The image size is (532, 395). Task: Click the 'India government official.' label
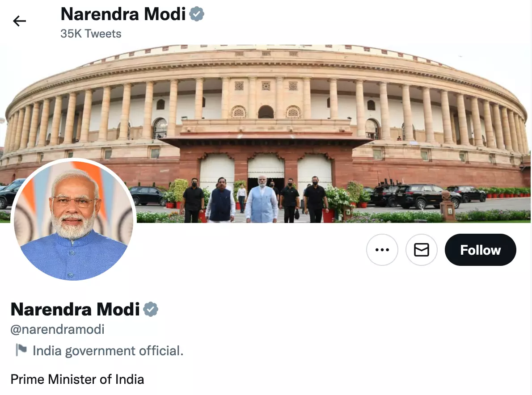point(108,351)
